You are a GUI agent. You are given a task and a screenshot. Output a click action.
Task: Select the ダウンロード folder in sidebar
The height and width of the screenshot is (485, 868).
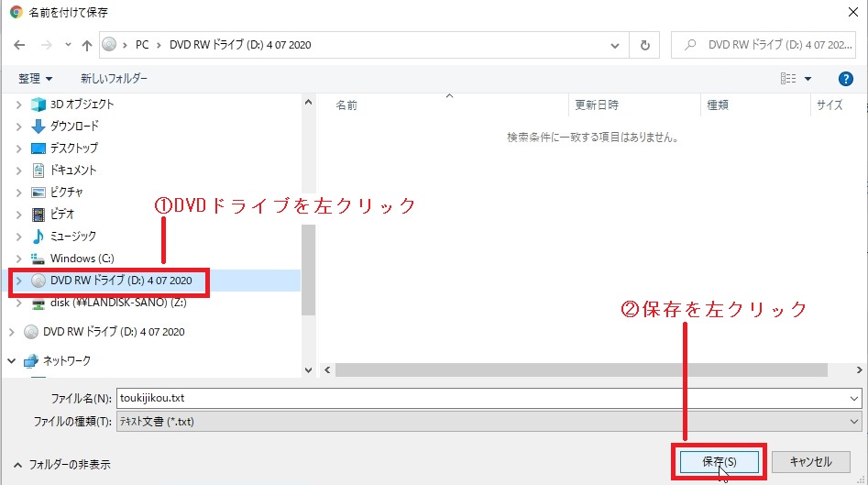(x=74, y=126)
